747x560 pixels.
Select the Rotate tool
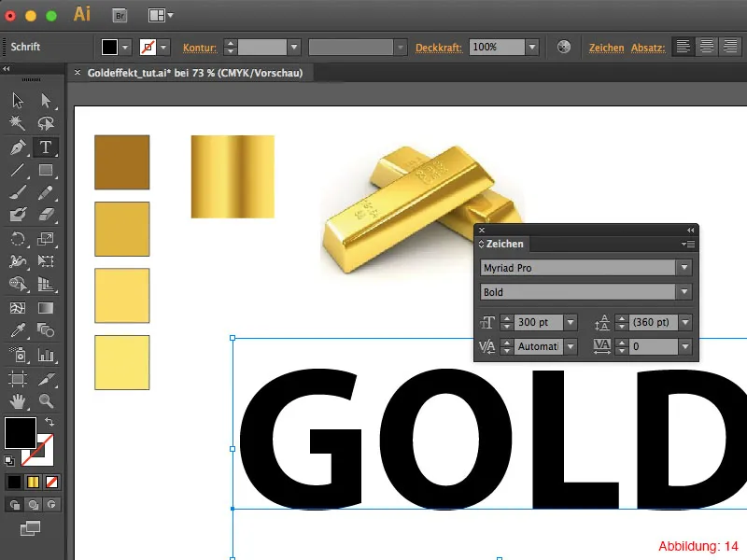(x=18, y=239)
